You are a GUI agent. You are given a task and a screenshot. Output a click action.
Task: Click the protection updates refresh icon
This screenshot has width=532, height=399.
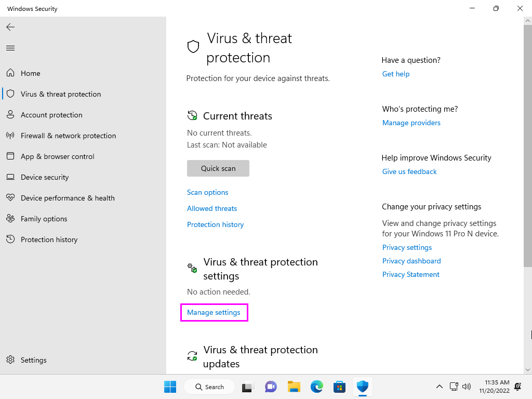click(x=192, y=356)
